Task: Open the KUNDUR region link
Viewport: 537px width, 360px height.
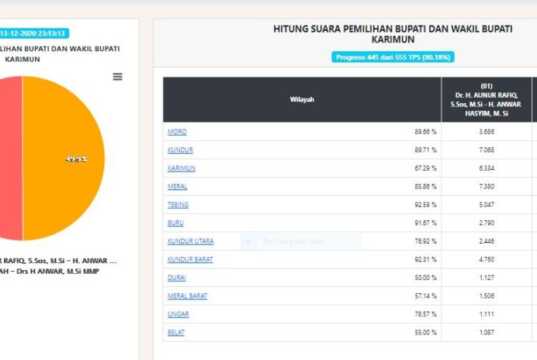Action: [180, 150]
